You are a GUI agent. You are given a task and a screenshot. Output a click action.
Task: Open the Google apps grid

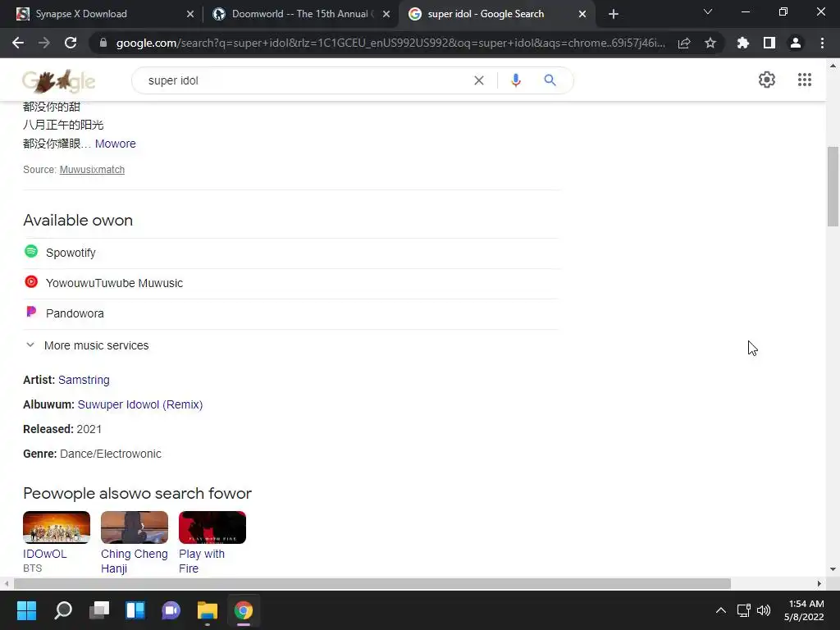pyautogui.click(x=805, y=80)
